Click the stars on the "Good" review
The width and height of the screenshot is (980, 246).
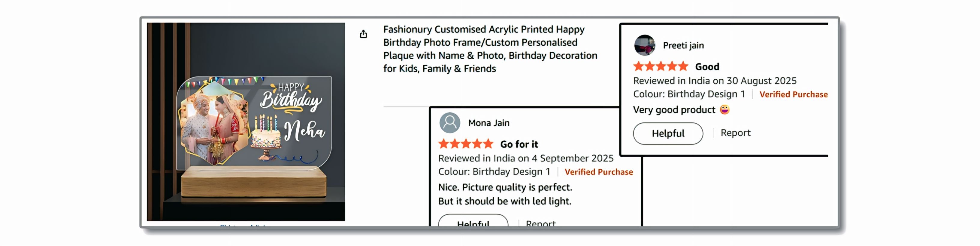[661, 67]
